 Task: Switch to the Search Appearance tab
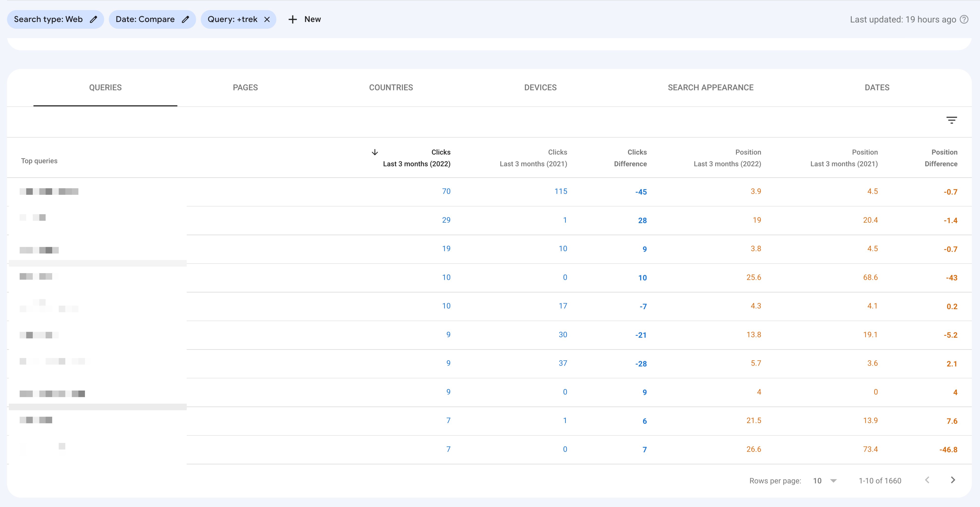point(711,88)
